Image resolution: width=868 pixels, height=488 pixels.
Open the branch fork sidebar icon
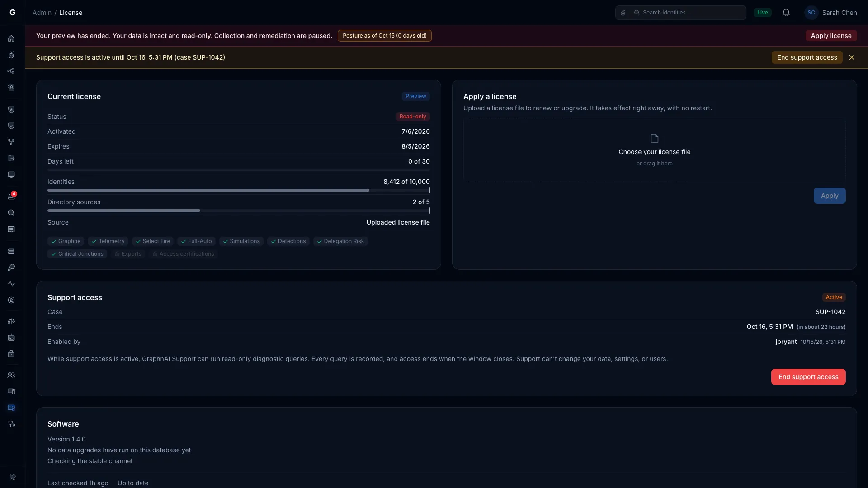11,142
